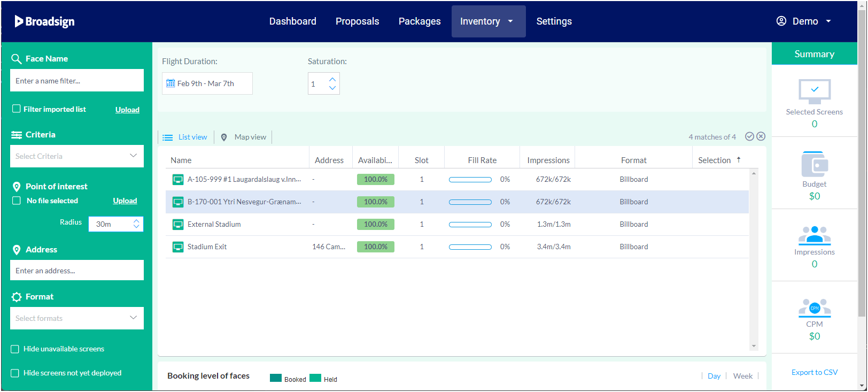This screenshot has height=392, width=868.
Task: Click the Address pin icon
Action: click(x=17, y=250)
